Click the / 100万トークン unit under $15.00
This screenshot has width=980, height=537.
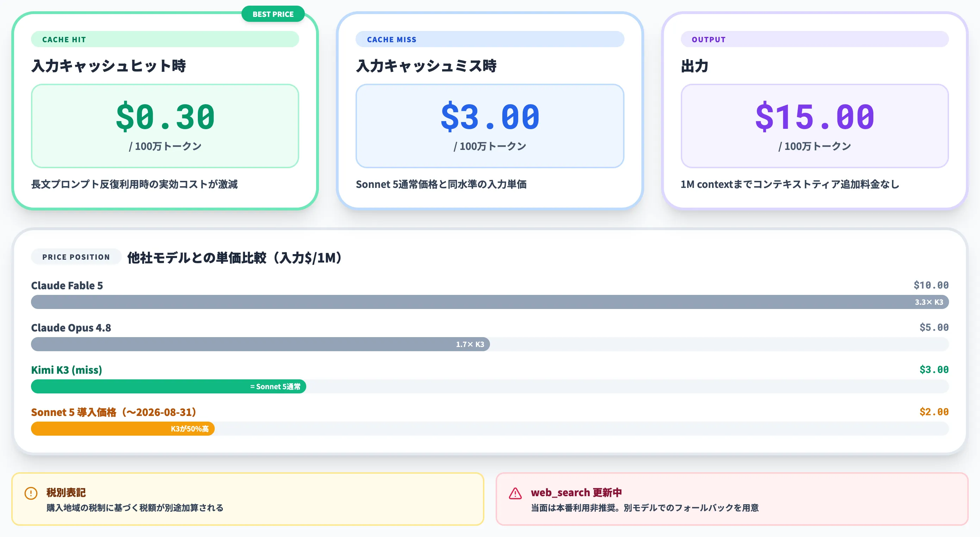coord(815,146)
